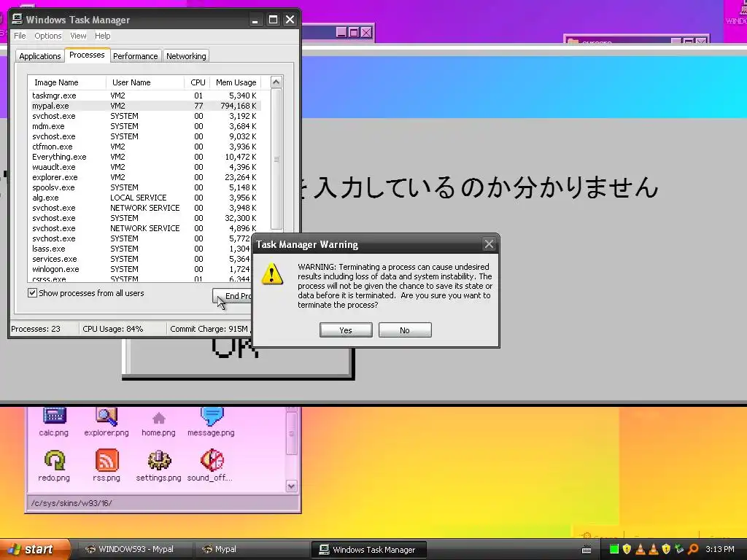This screenshot has height=560, width=747.
Task: Select the mypal.exe process row
Action: 144,106
